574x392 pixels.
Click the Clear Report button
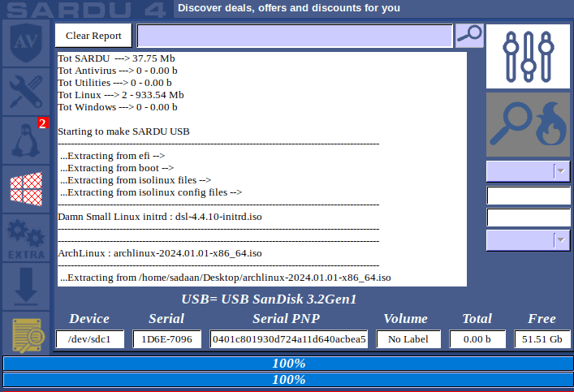93,36
